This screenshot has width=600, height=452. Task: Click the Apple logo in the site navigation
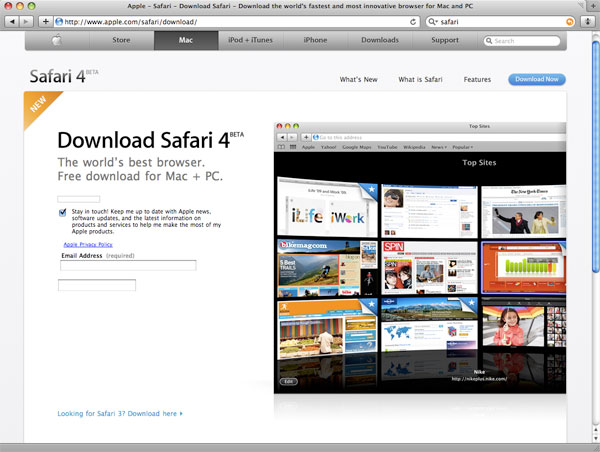point(57,40)
